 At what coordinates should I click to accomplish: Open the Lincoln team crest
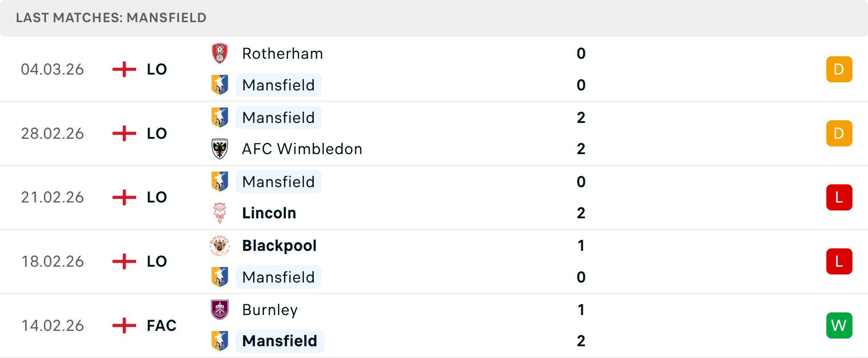pos(220,213)
